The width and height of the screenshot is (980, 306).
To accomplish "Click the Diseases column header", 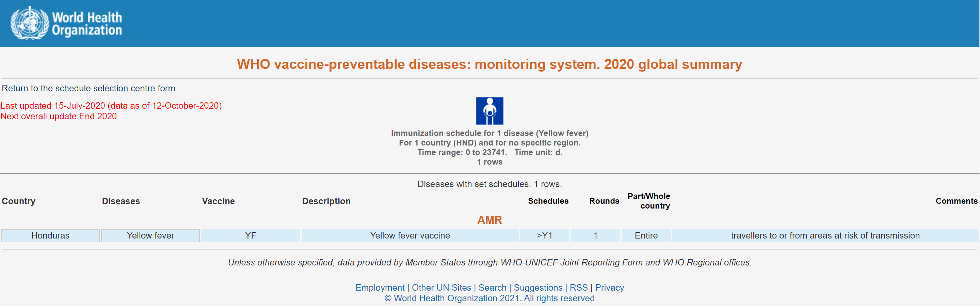I will coord(121,201).
